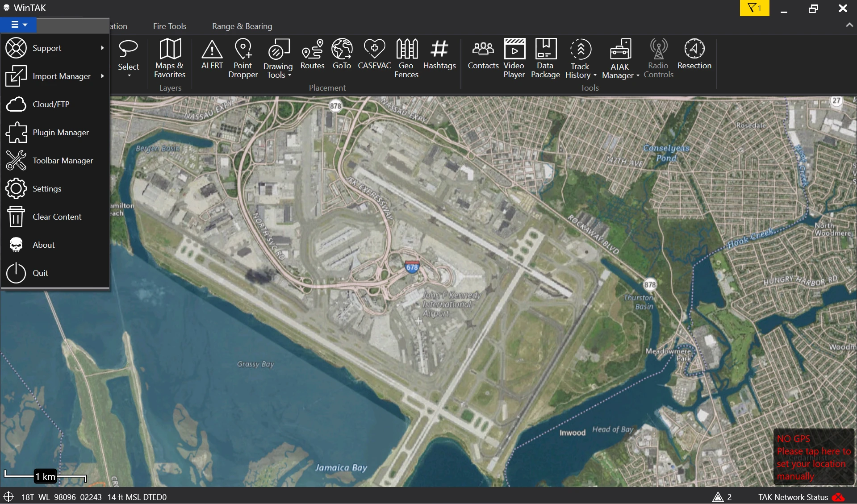Switch to the Range & Bearing tab
The image size is (857, 504).
point(242,26)
